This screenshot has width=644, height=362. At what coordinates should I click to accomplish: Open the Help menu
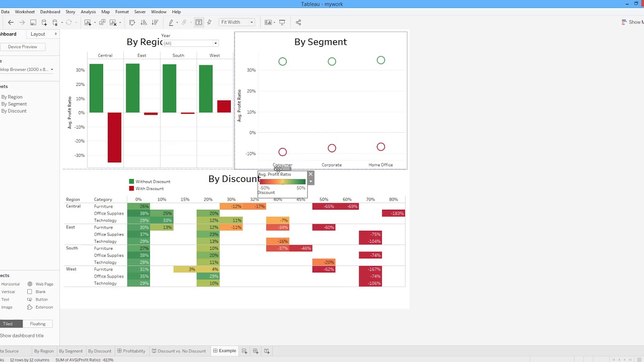[x=176, y=12]
